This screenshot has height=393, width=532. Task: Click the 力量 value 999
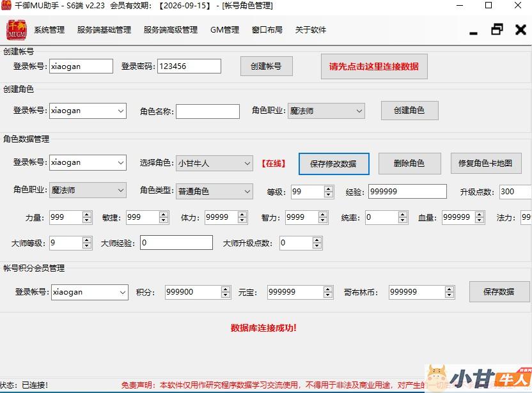57,217
